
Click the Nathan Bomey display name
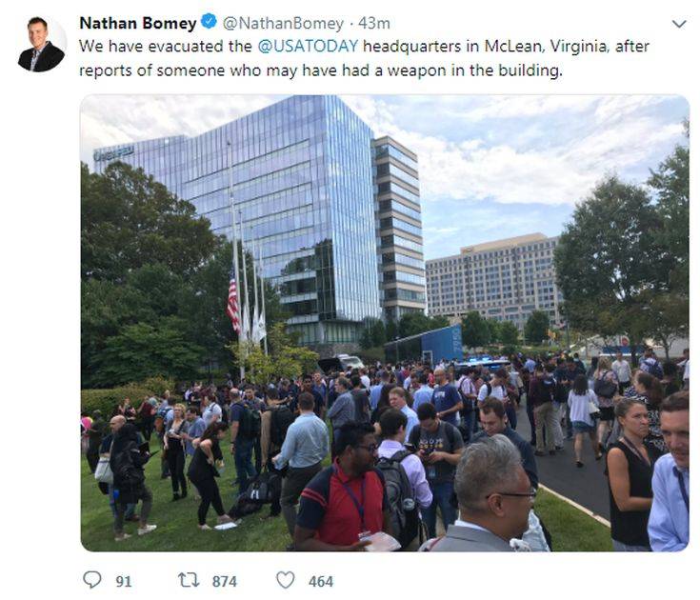(x=137, y=23)
